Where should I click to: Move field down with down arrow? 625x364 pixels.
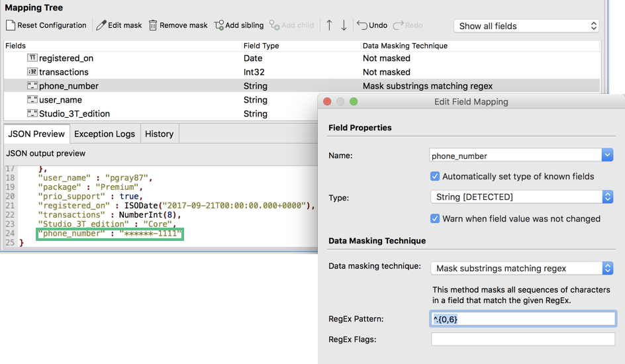click(344, 26)
